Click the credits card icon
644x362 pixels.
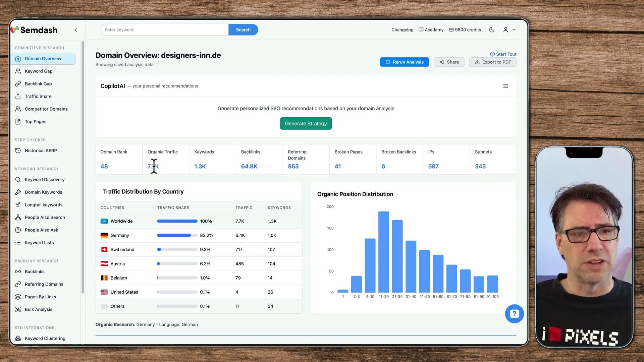pyautogui.click(x=451, y=30)
